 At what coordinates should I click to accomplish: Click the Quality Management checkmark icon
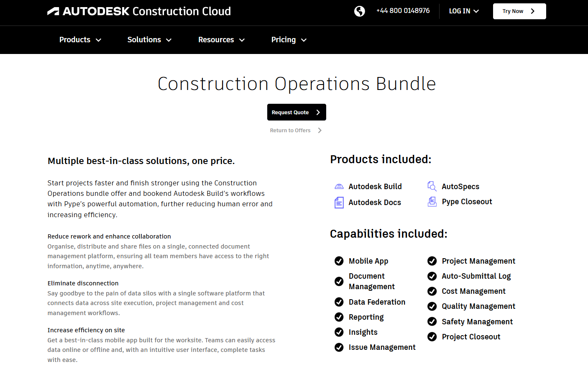pyautogui.click(x=432, y=306)
